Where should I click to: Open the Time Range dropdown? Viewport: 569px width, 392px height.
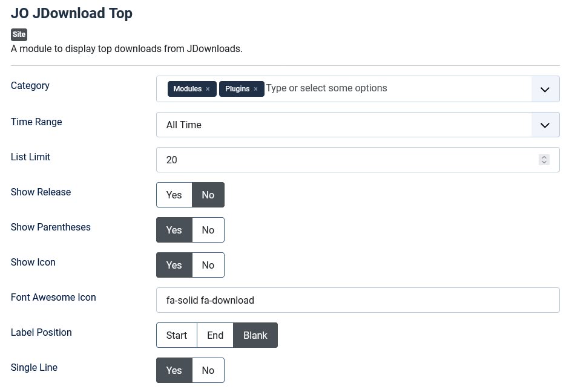click(544, 125)
